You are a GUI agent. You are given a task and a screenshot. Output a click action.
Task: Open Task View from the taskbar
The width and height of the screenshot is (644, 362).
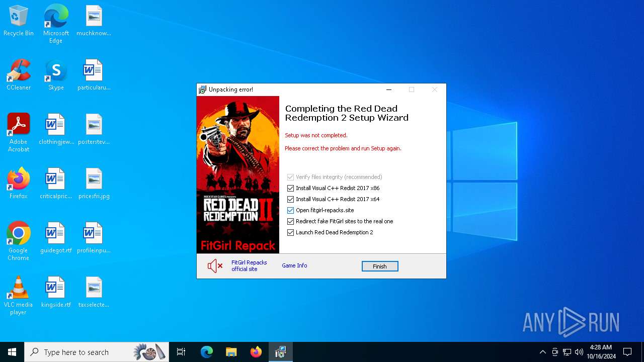click(x=181, y=352)
